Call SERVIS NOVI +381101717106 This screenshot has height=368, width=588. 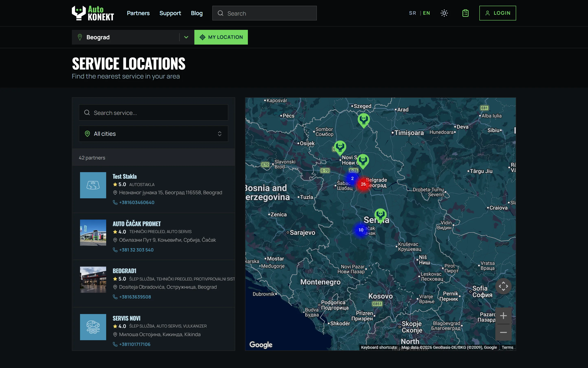(135, 344)
